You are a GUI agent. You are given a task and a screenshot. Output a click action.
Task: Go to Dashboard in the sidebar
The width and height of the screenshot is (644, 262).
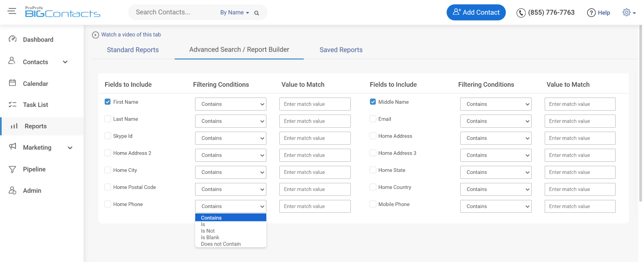pyautogui.click(x=38, y=40)
